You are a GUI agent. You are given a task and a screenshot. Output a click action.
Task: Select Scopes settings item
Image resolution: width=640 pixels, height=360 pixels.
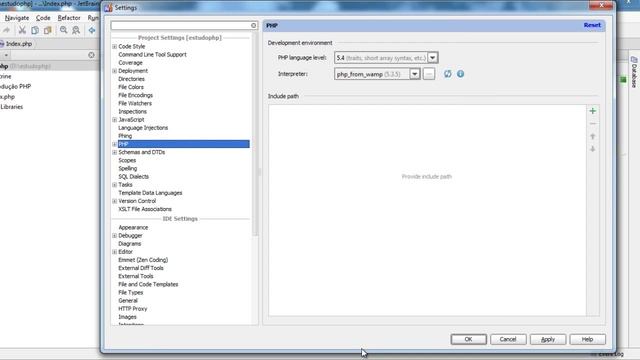127,160
